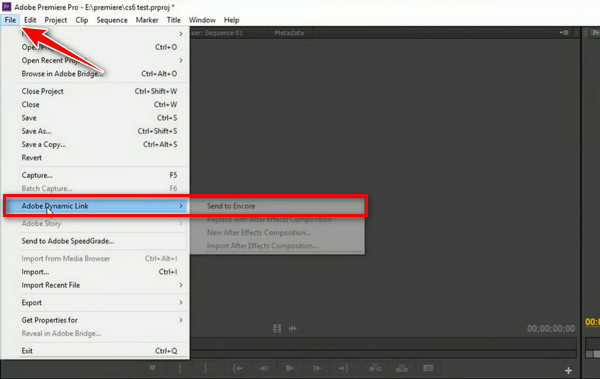Click the 00;00;00;00 duration timecode
This screenshot has width=600, height=379.
[551, 328]
